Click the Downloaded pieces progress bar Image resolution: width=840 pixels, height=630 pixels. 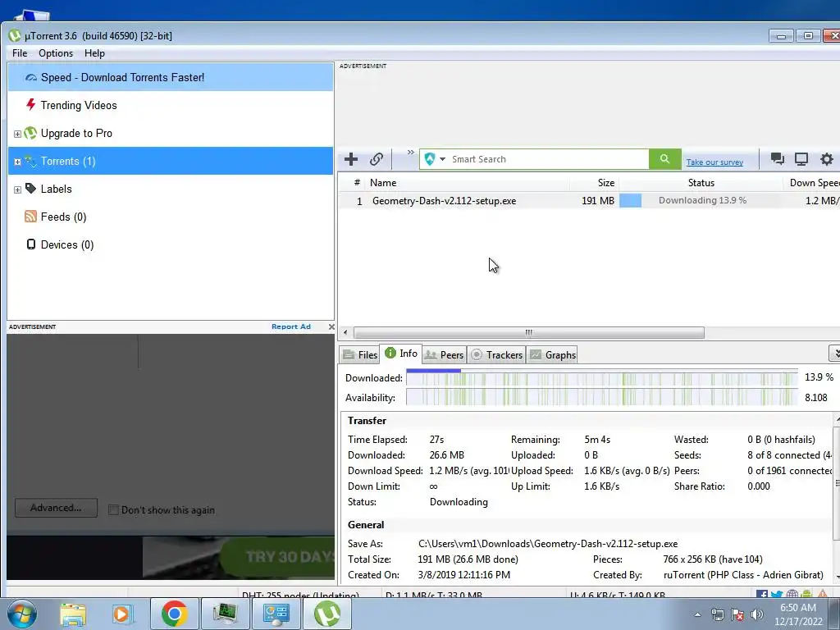[x=602, y=377]
